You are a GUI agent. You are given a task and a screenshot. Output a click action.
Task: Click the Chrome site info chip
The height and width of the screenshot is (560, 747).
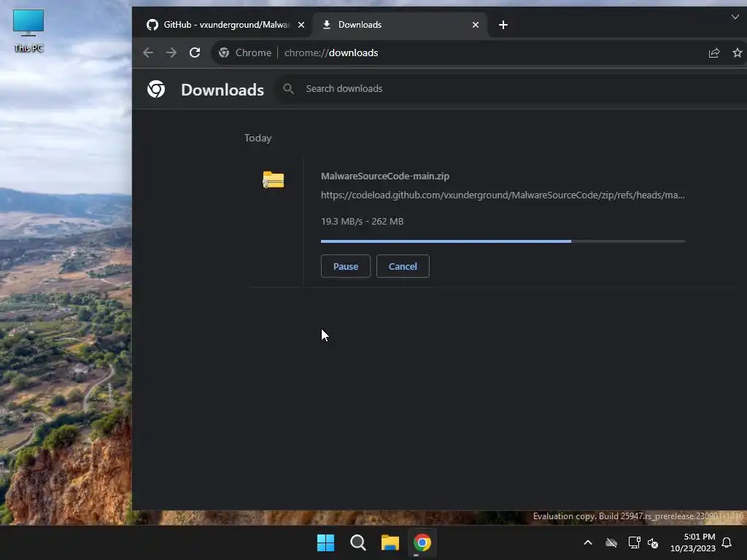tap(245, 52)
